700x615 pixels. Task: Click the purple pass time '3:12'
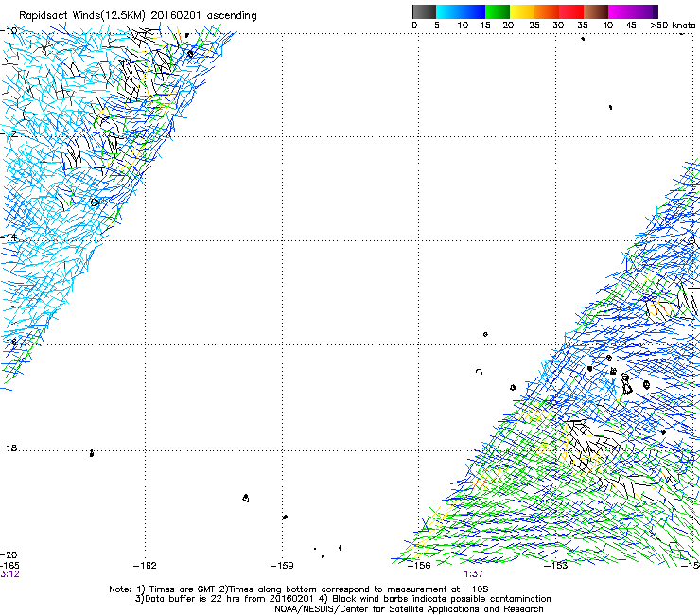click(9, 574)
